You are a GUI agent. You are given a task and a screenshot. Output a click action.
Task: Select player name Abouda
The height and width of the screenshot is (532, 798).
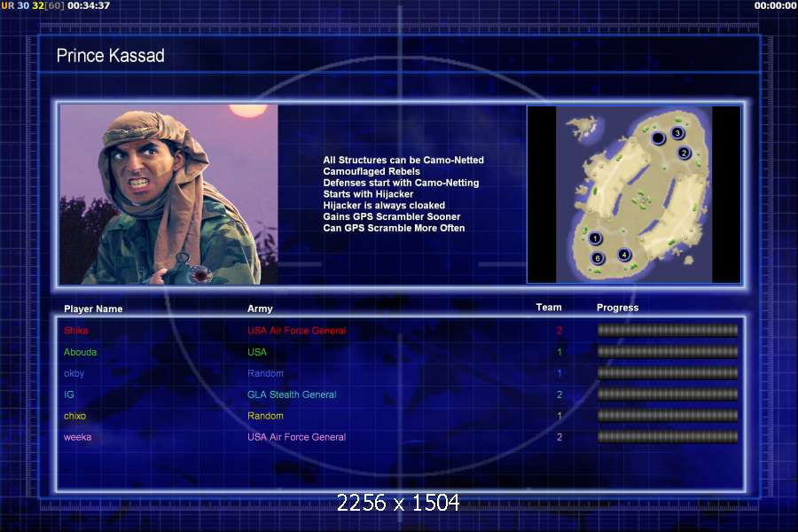tap(81, 352)
